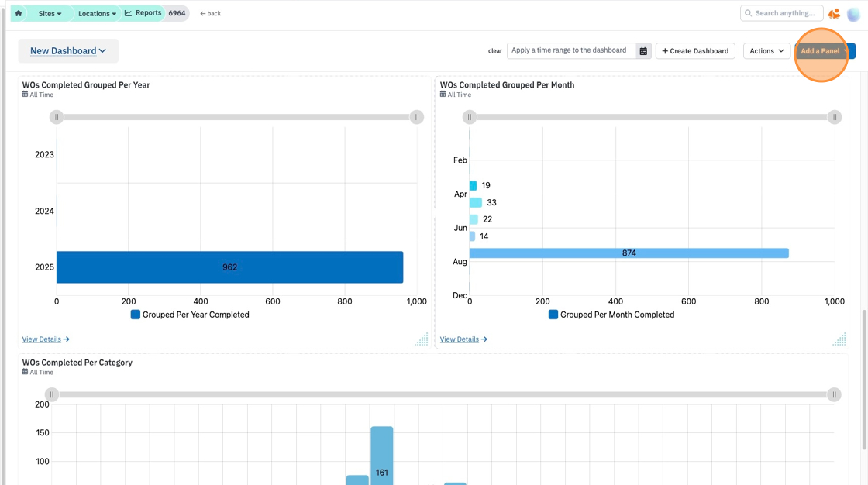
Task: Open the Actions menu
Action: (x=766, y=51)
